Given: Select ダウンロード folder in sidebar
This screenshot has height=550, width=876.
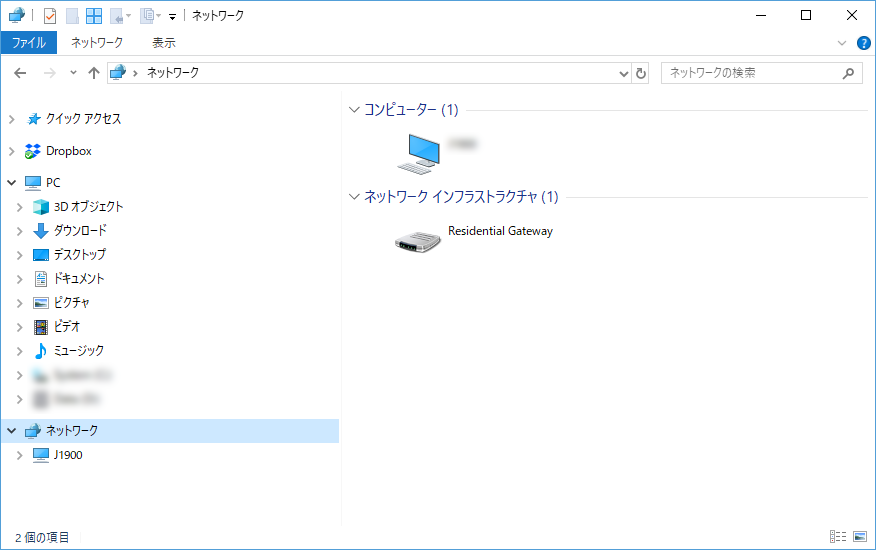Looking at the screenshot, I should tap(80, 231).
